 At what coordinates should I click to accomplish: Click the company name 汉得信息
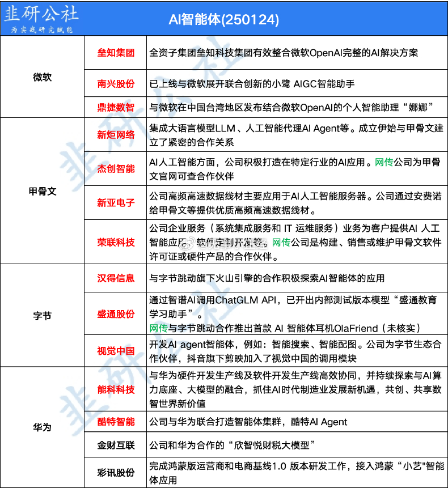(x=116, y=278)
